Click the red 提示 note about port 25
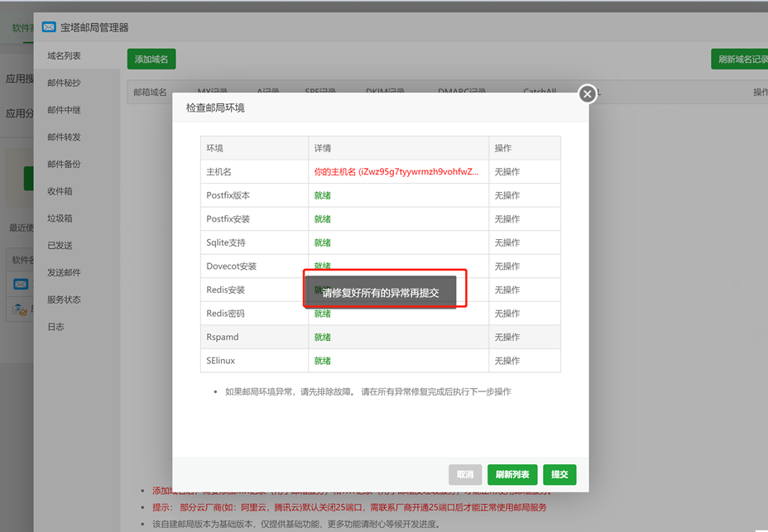 pyautogui.click(x=349, y=507)
